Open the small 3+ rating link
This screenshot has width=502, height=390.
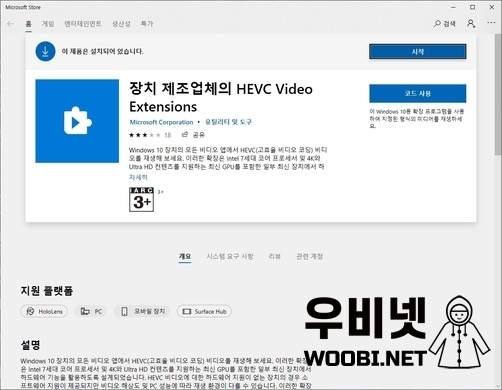click(x=161, y=192)
